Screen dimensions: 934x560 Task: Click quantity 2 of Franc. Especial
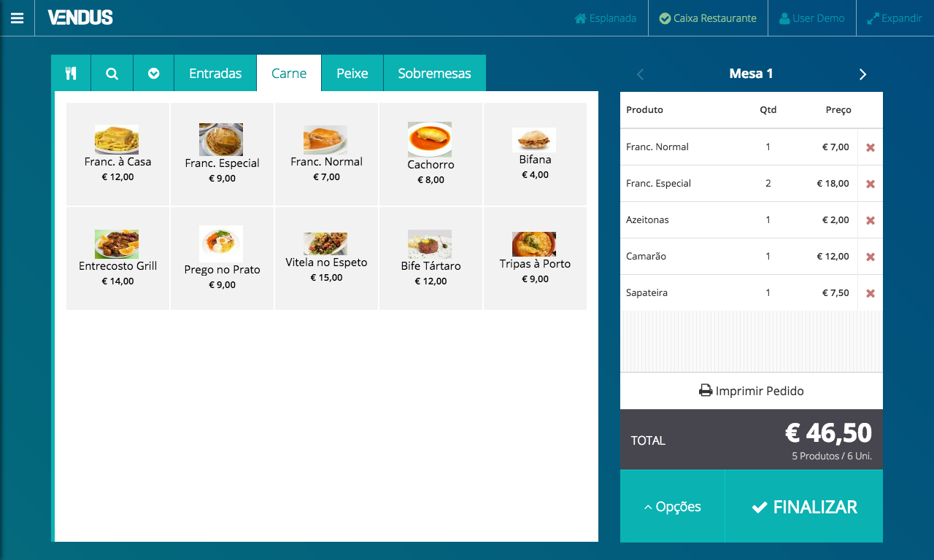(768, 183)
